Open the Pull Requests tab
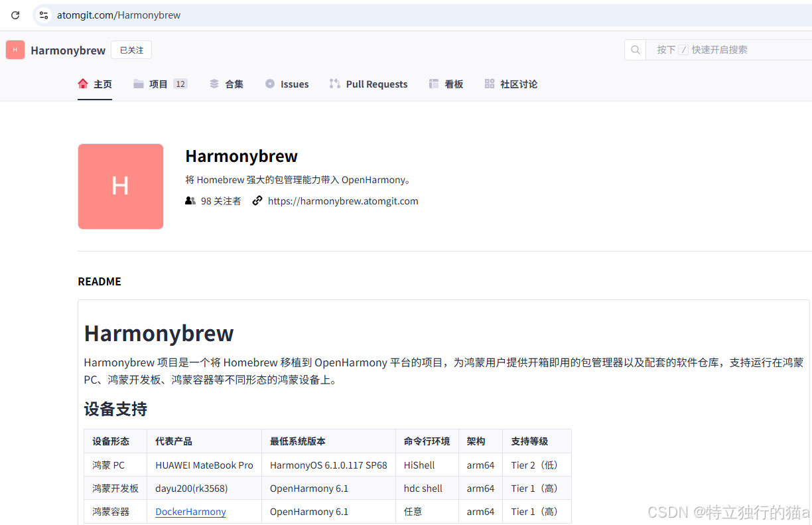812x525 pixels. 368,84
